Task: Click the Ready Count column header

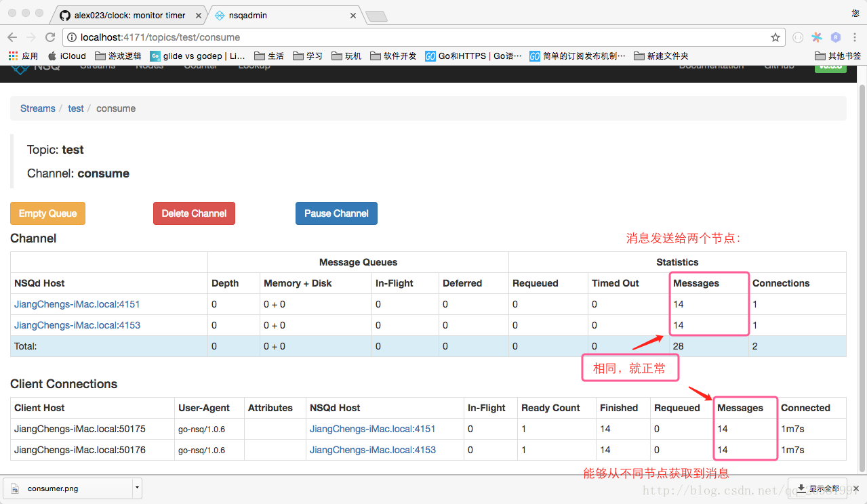Action: [550, 408]
